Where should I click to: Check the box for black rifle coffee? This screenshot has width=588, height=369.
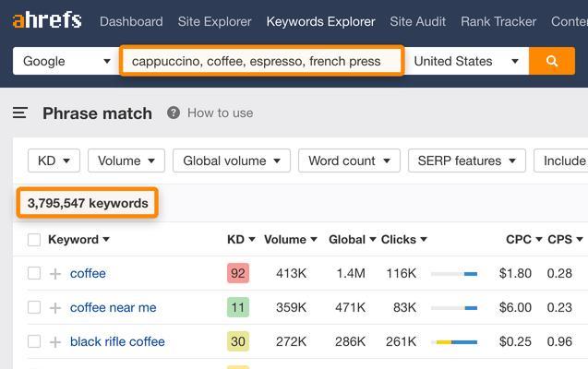[34, 341]
